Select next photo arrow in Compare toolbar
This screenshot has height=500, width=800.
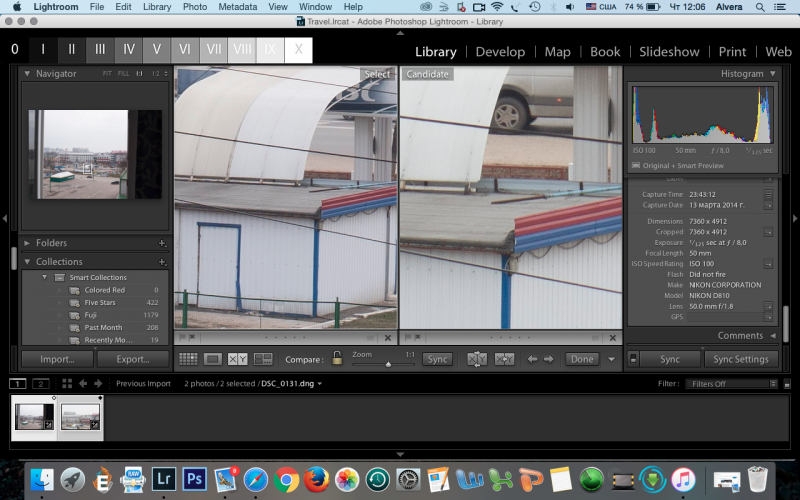(548, 359)
